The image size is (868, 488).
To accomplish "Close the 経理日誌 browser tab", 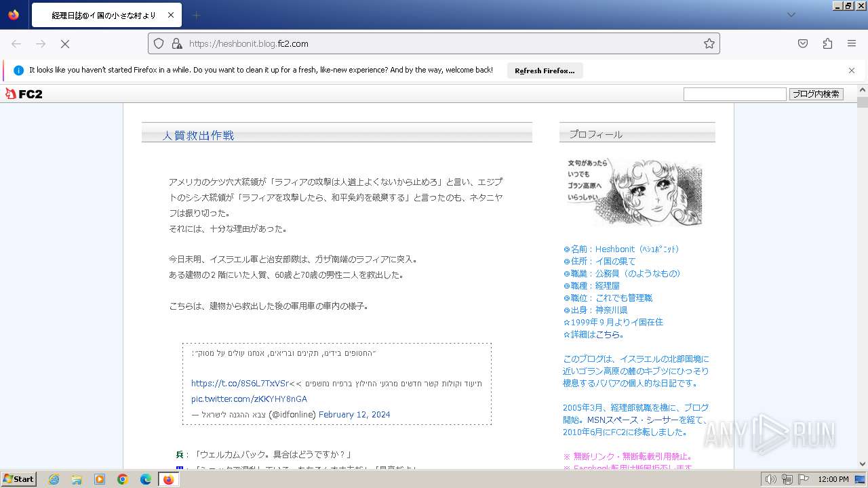I will point(170,15).
